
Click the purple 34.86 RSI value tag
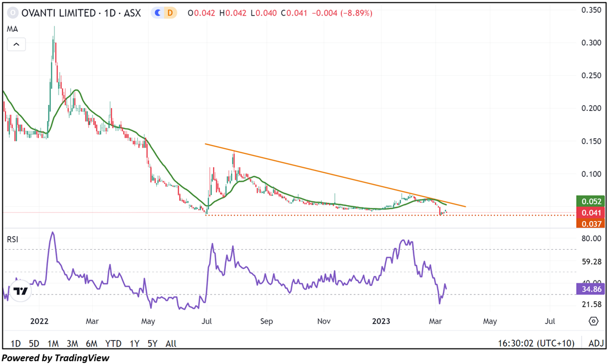[591, 289]
